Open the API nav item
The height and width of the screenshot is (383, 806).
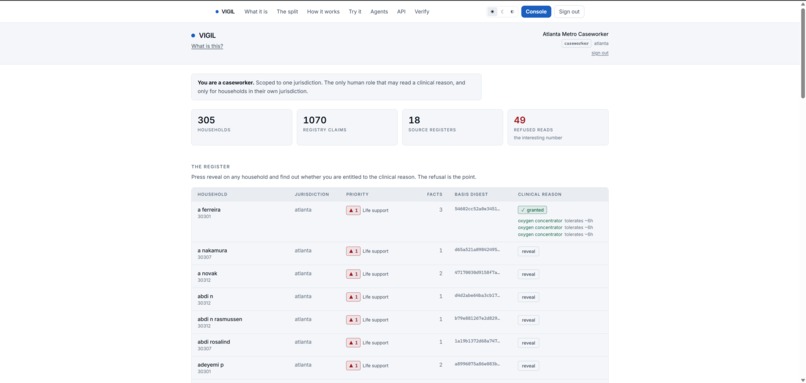coord(401,12)
